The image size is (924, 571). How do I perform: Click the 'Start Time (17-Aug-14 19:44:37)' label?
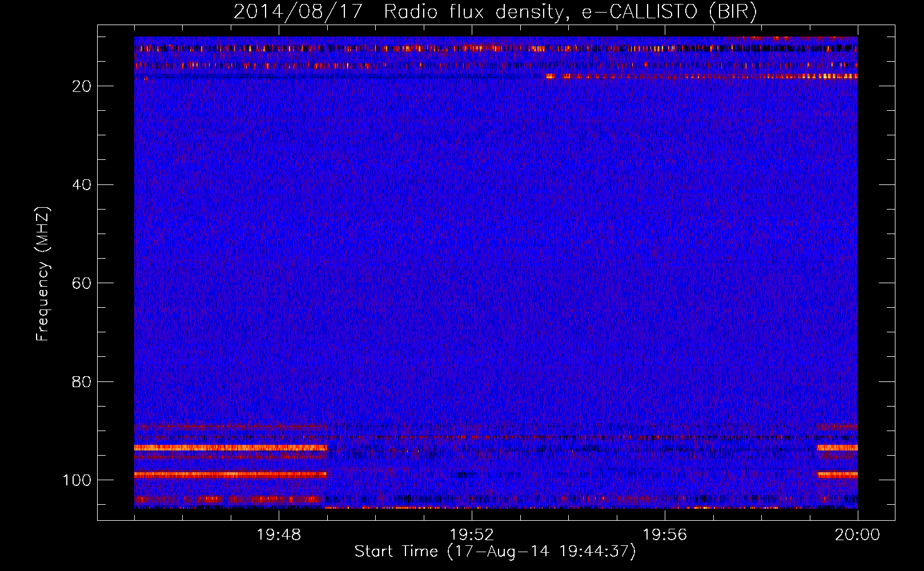495,552
